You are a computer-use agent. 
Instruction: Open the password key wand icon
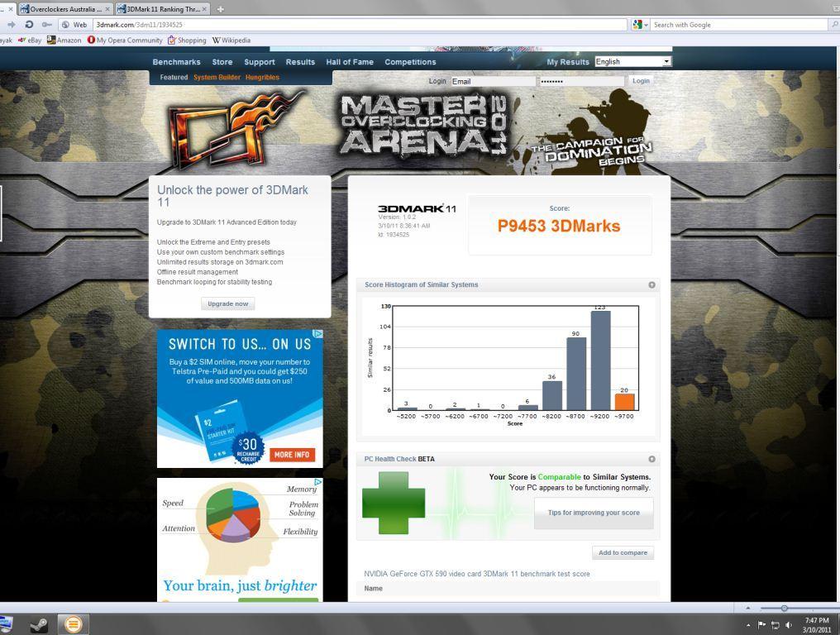[x=47, y=25]
